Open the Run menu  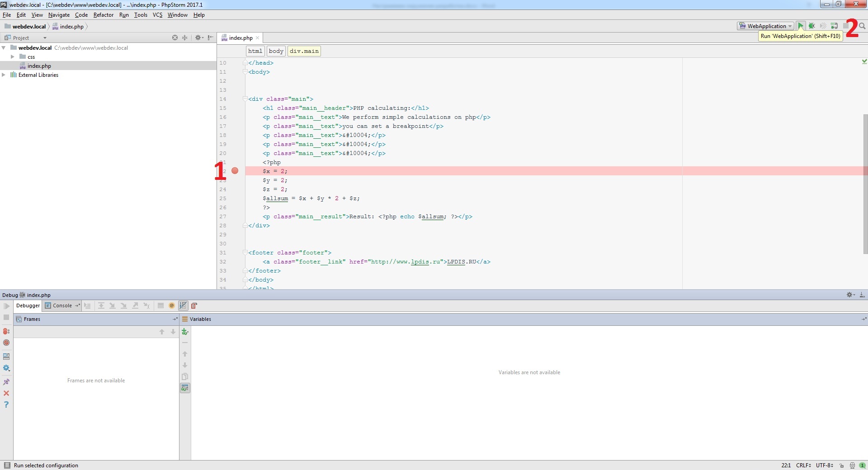[x=124, y=15]
